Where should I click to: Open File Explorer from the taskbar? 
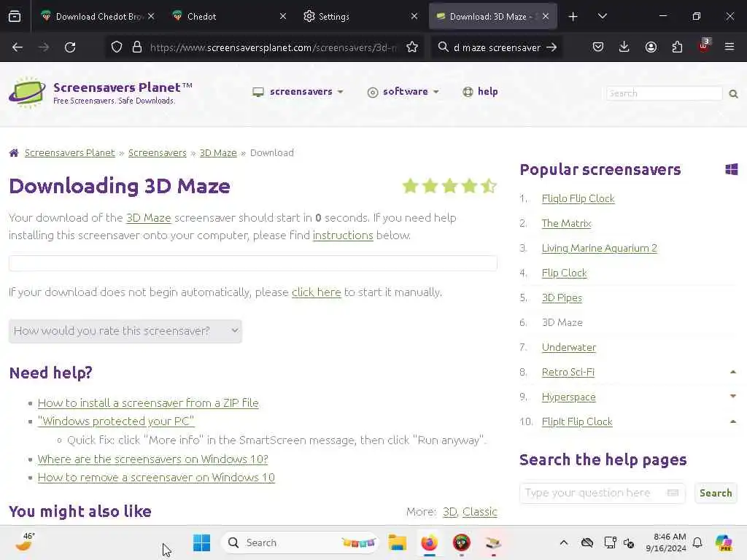397,542
